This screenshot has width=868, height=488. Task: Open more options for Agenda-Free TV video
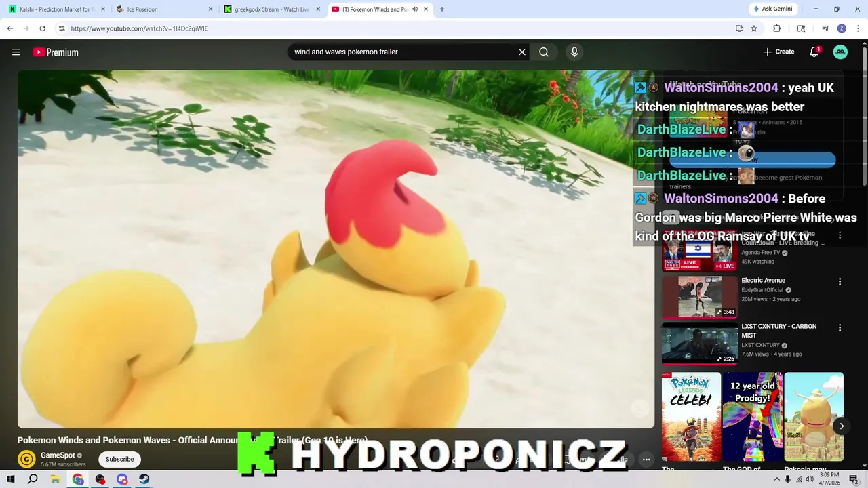pos(840,235)
